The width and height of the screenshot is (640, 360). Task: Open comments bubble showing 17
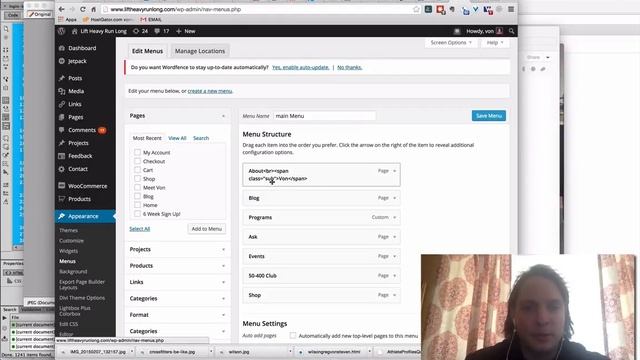(162, 31)
